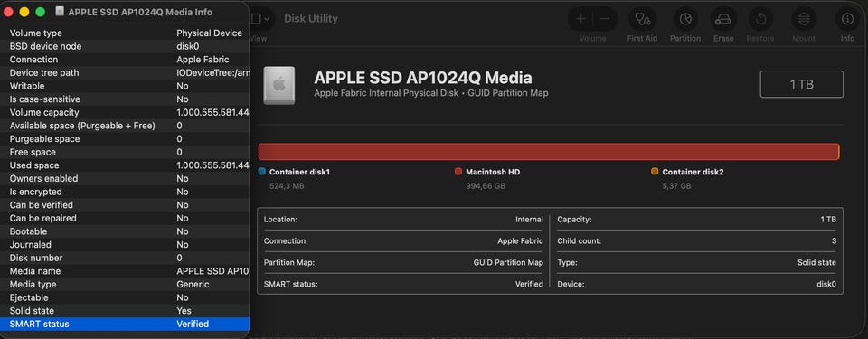Select the SMART status row in Media Info
Screen dimensions: 868x339
pyautogui.click(x=125, y=324)
